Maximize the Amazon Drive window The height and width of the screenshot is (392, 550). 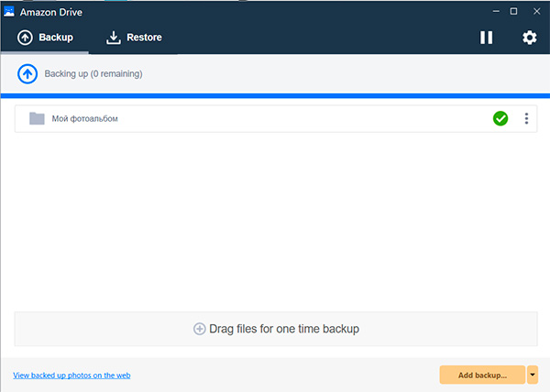pyautogui.click(x=513, y=11)
